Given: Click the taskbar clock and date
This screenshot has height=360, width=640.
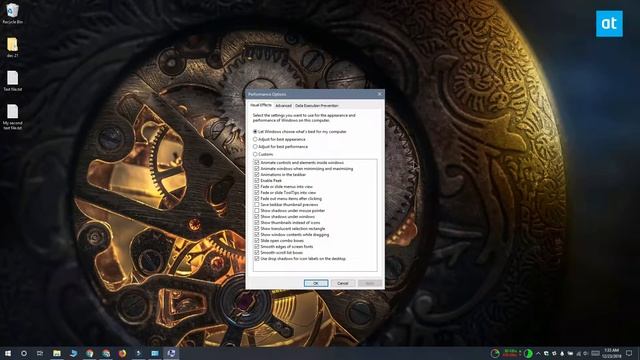Looking at the screenshot, I should point(611,353).
